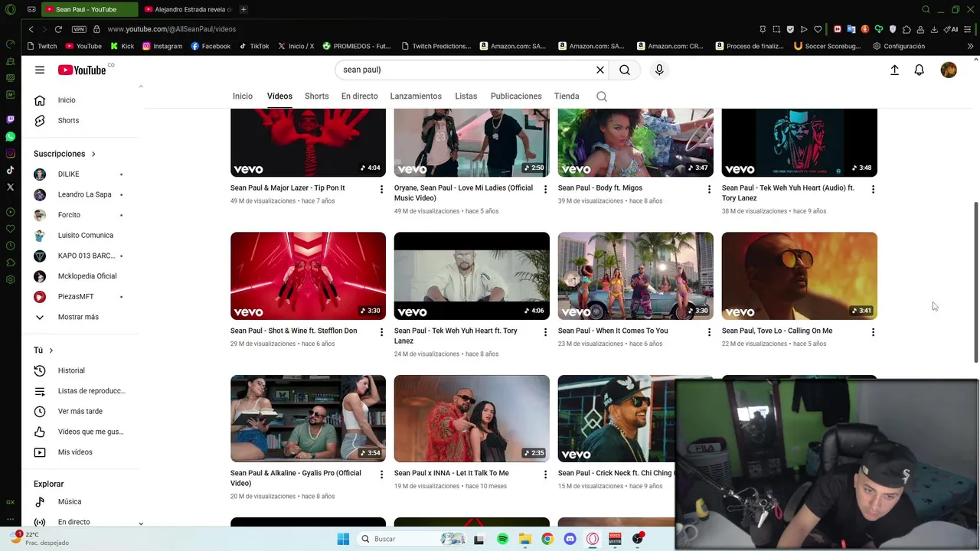
Task: Expand the Tú section chevron
Action: pyautogui.click(x=51, y=350)
